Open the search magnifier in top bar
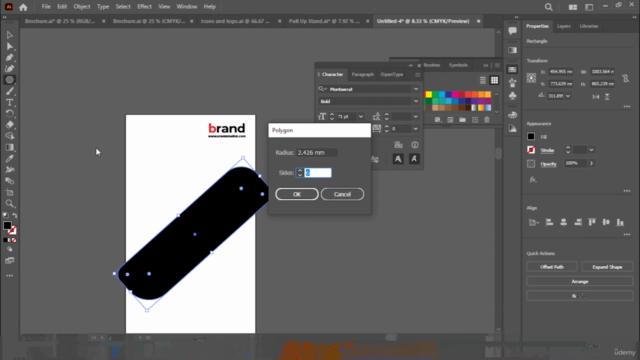The width and height of the screenshot is (640, 360). coord(549,7)
